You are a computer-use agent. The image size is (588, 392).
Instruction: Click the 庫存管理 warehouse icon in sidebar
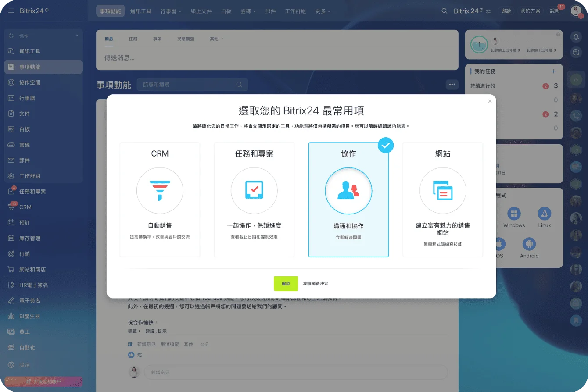click(11, 238)
